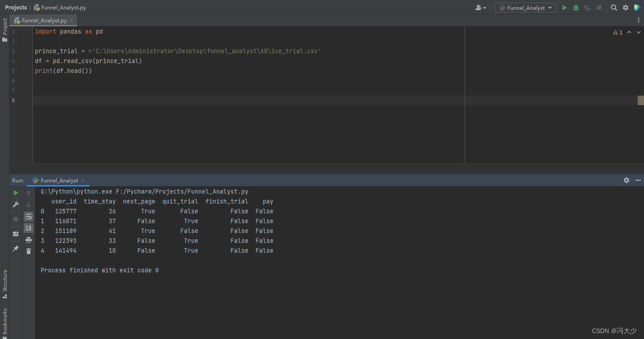Click line number 1 in the gutter

(13, 32)
